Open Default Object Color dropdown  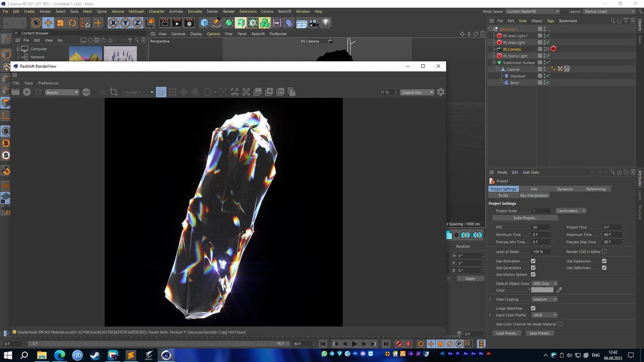[x=544, y=284]
